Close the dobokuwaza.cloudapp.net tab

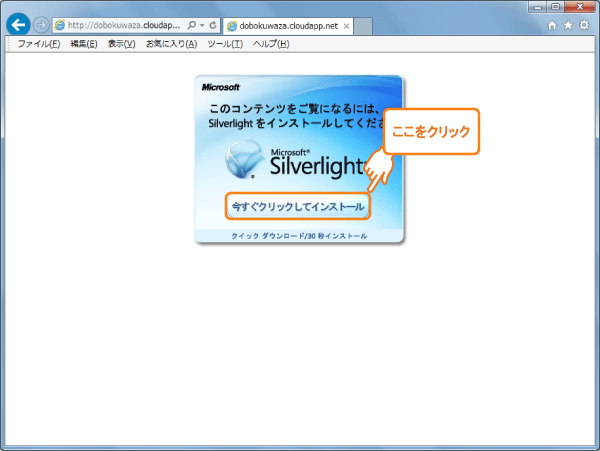pyautogui.click(x=346, y=26)
